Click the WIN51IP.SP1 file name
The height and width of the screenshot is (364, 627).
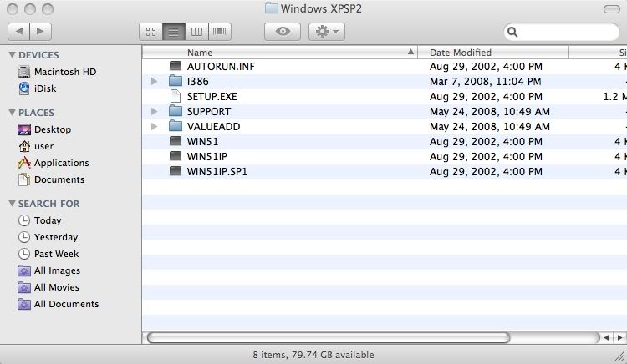(x=217, y=172)
